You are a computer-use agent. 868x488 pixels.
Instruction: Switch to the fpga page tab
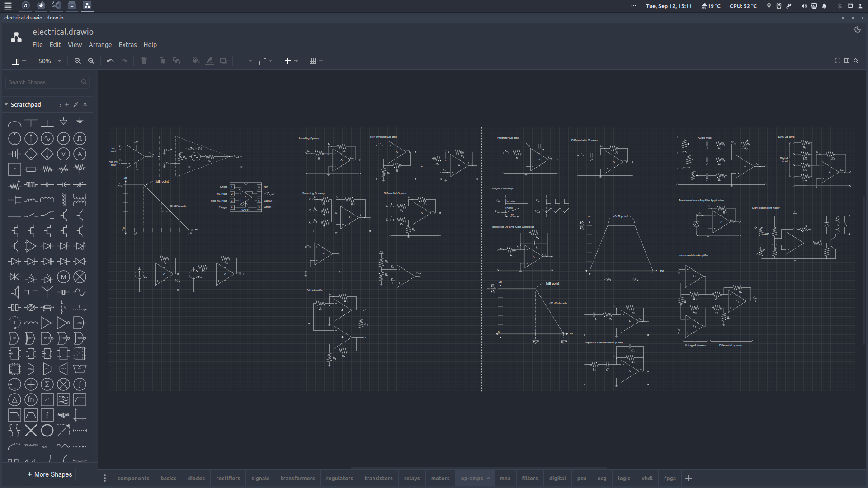[670, 479]
